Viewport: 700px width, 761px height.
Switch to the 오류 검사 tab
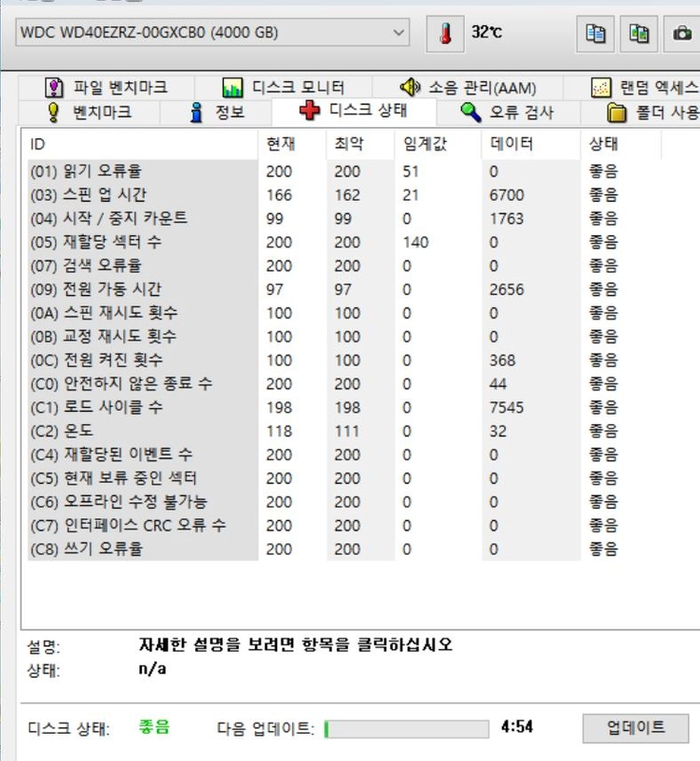pos(508,112)
